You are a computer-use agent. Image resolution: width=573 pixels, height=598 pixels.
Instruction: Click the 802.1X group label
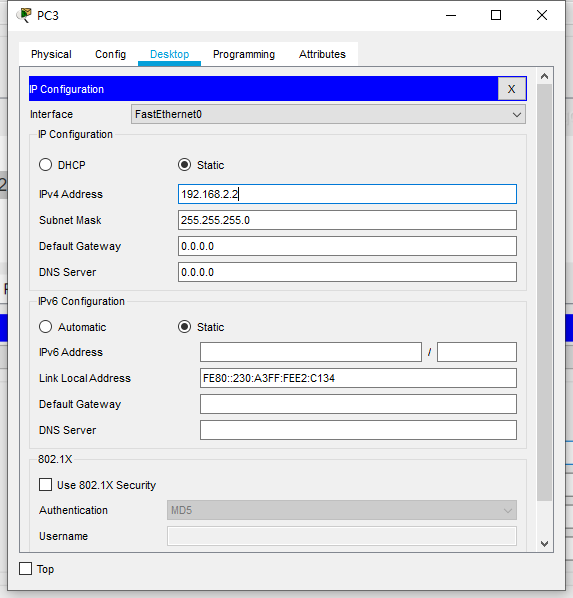point(55,459)
